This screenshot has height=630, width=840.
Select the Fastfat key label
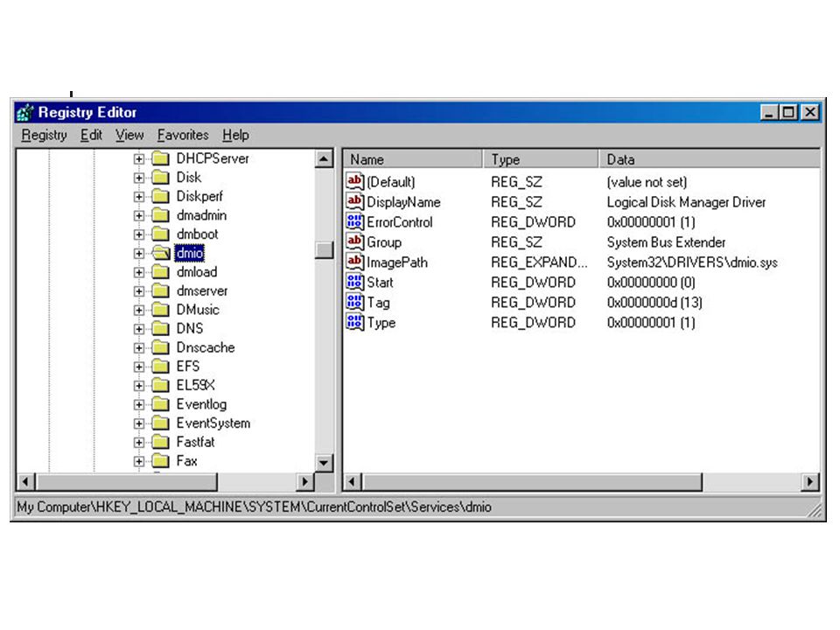click(x=195, y=443)
